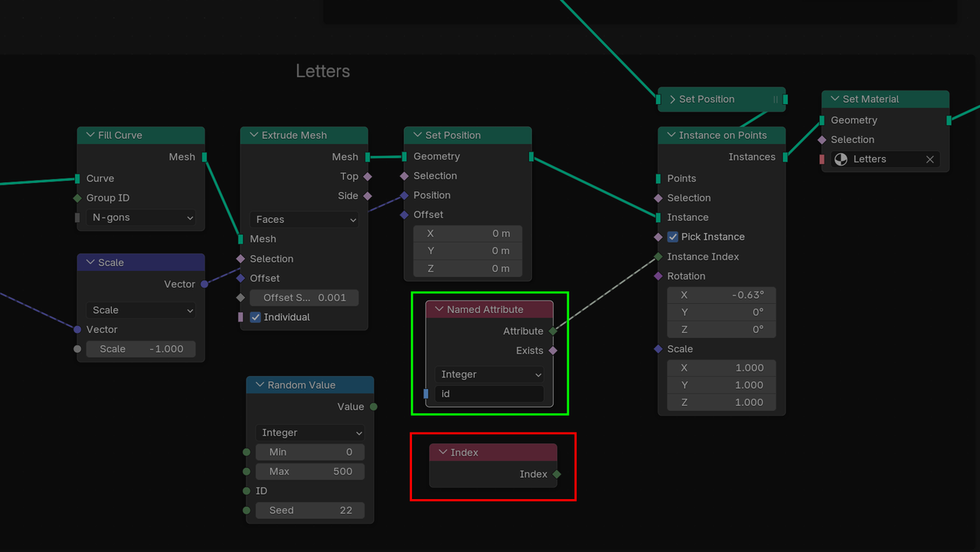Screen dimensions: 980x552
Task: Collapse the Random Value node
Action: tap(260, 385)
